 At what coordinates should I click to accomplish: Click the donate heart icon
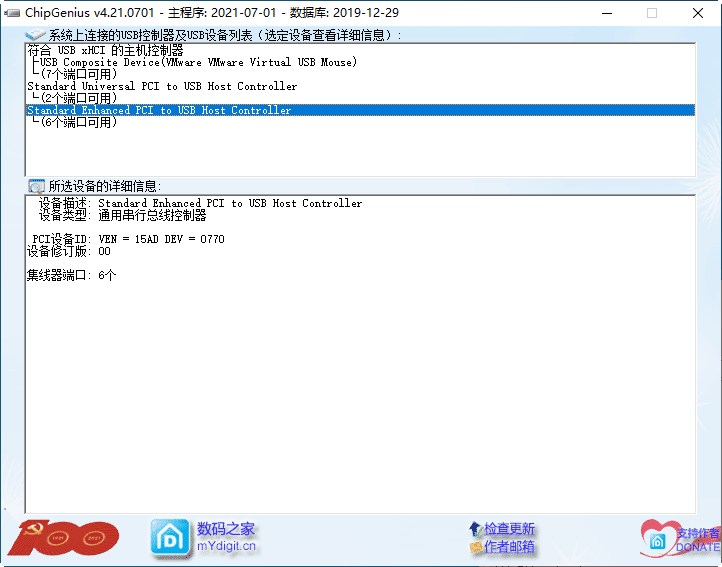(660, 538)
